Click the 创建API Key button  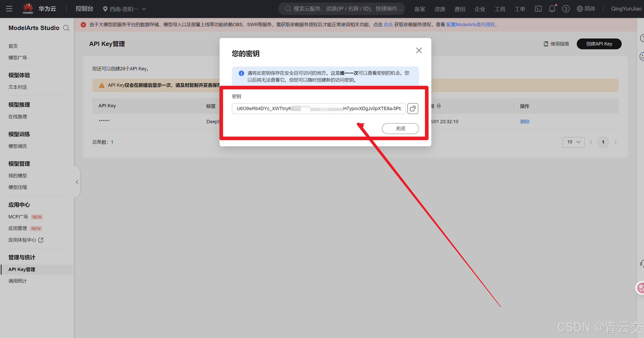599,44
